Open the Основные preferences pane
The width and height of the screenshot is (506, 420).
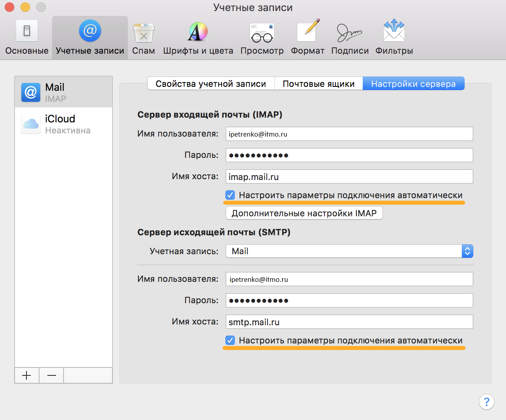point(27,38)
